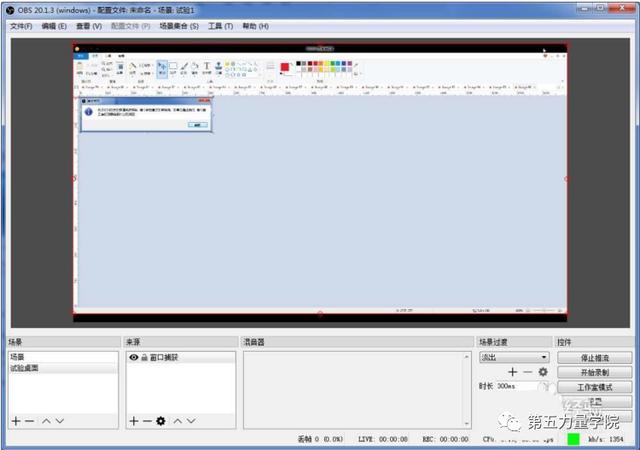The width and height of the screenshot is (640, 450).
Task: Move the source up in the sources list
Action: pos(178,421)
